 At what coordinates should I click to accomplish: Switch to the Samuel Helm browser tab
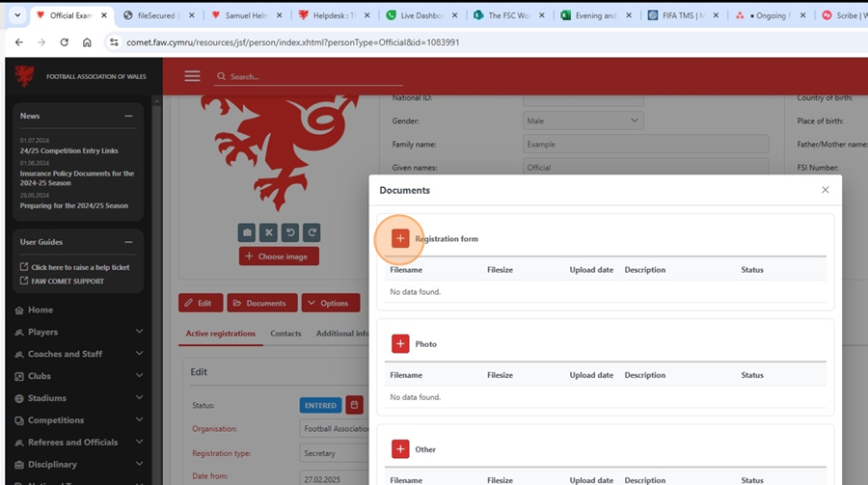coord(244,15)
